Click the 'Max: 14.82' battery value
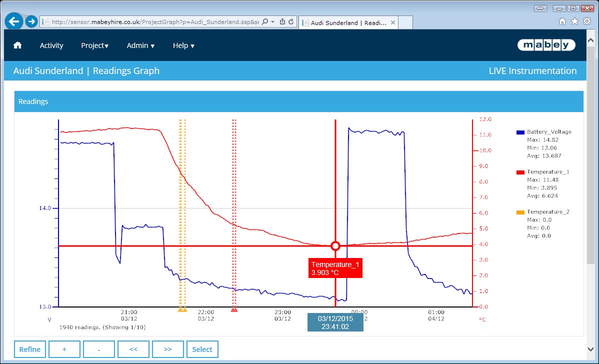Screen dimensions: 599x364 click(543, 140)
